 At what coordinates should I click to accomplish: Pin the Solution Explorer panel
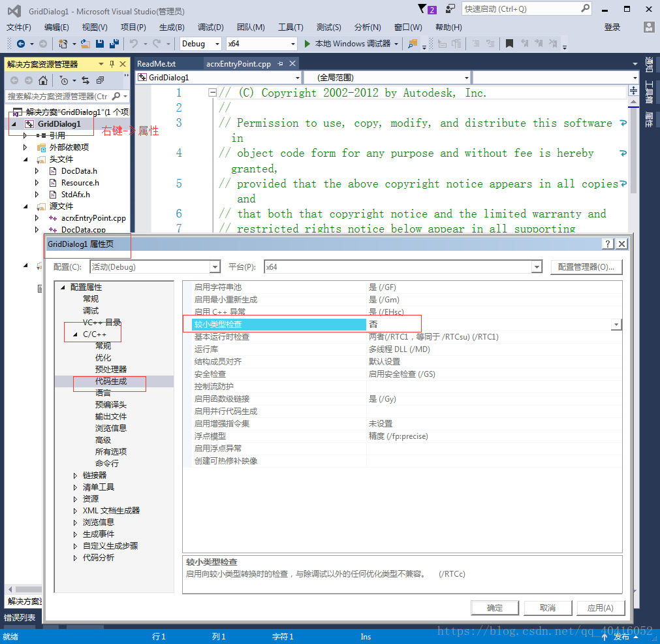(x=112, y=64)
